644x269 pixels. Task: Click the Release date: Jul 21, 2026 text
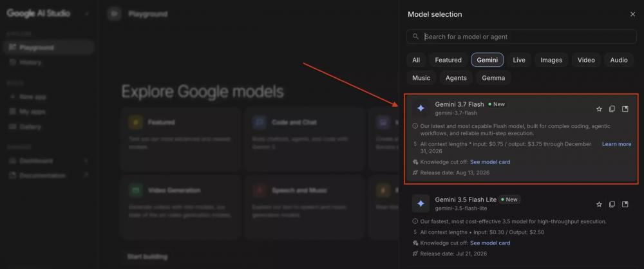453,254
